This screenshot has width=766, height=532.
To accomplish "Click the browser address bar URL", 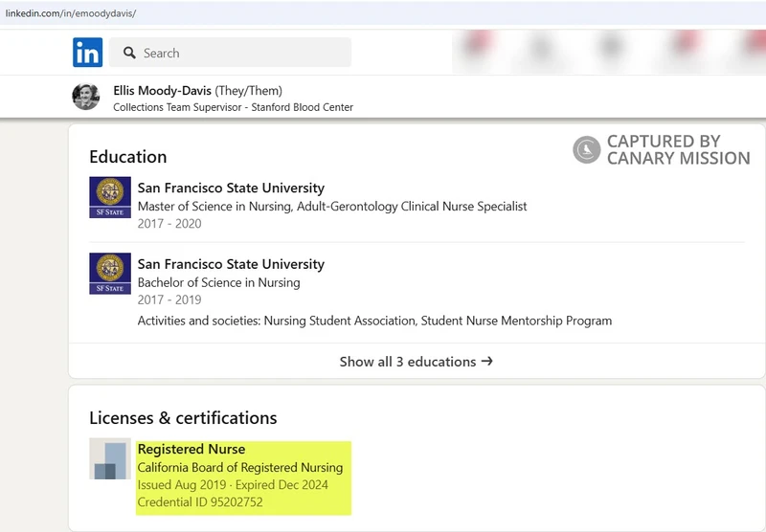I will [x=71, y=13].
